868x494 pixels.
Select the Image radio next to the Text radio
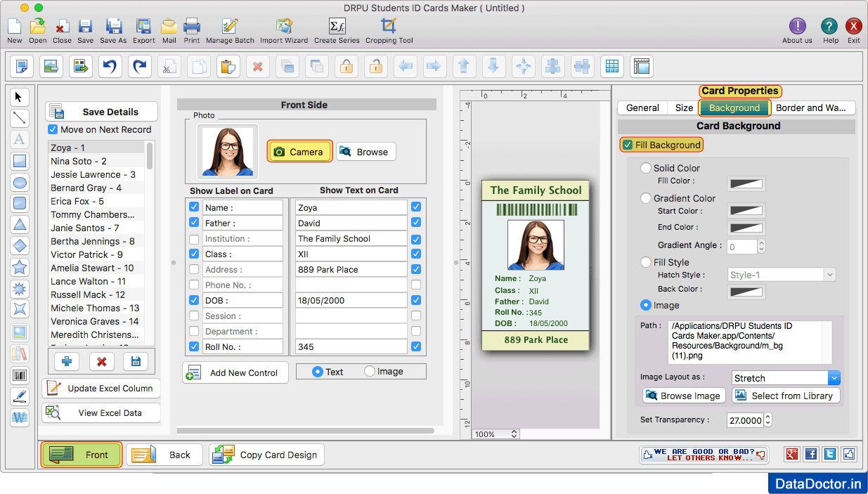pyautogui.click(x=370, y=372)
